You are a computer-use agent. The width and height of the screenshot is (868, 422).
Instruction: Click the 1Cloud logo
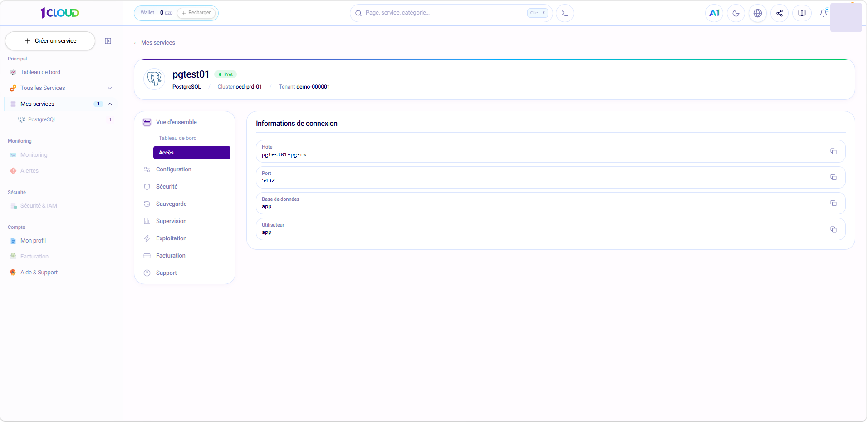point(59,13)
